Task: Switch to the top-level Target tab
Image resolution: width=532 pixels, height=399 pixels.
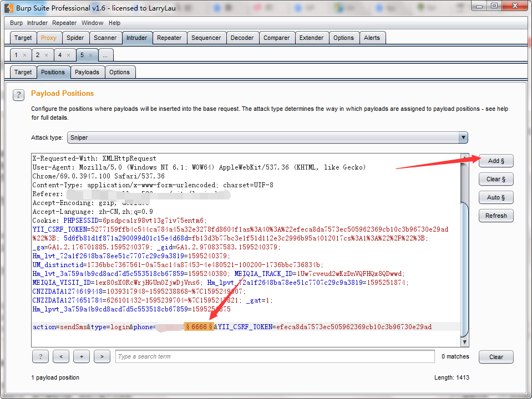Action: click(23, 38)
